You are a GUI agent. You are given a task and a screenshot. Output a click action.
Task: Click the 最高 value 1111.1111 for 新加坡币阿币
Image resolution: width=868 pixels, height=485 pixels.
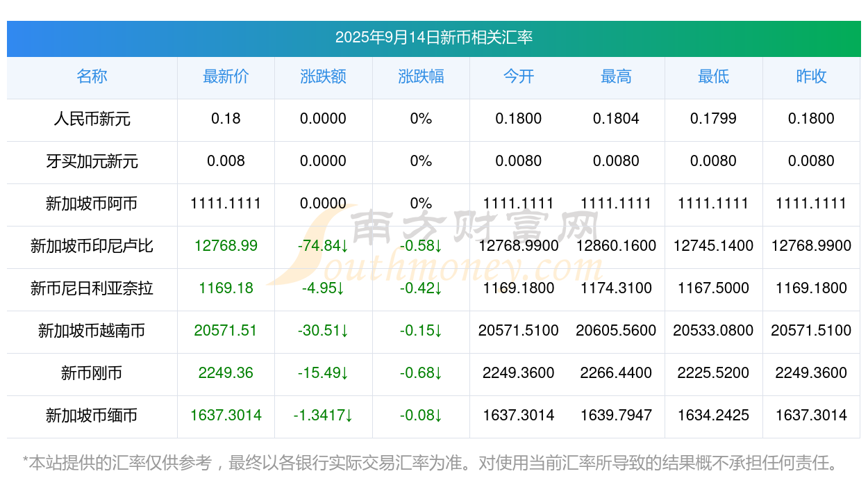(x=617, y=204)
